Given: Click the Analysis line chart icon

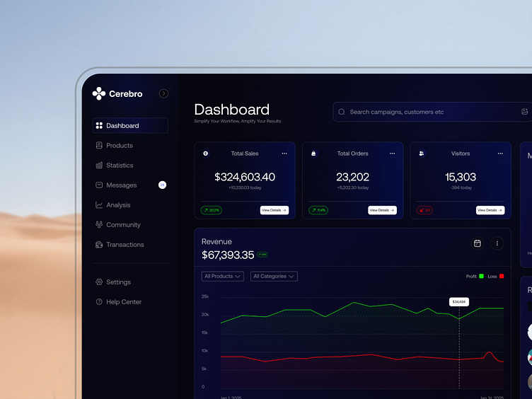Looking at the screenshot, I should [99, 205].
